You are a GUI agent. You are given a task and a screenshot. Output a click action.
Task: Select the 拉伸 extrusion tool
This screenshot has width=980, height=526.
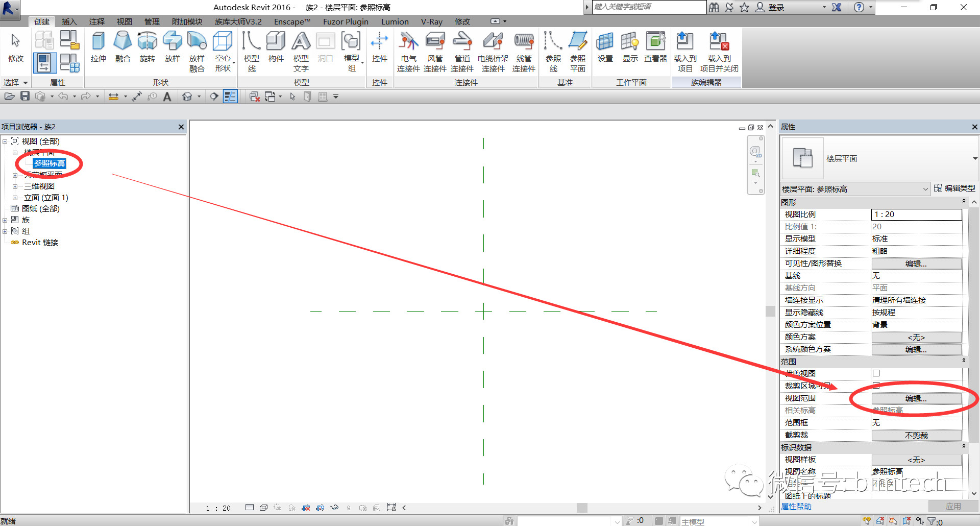(x=98, y=47)
